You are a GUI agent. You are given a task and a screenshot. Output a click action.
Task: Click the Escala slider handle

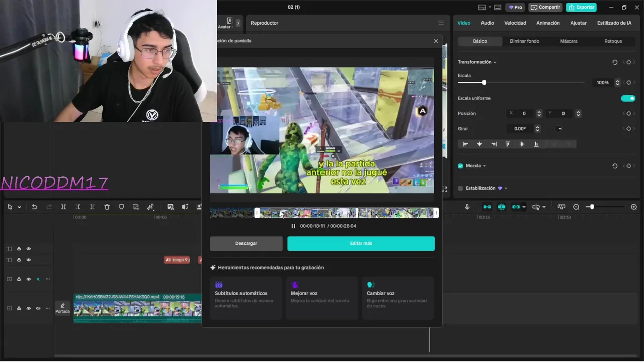pyautogui.click(x=484, y=83)
